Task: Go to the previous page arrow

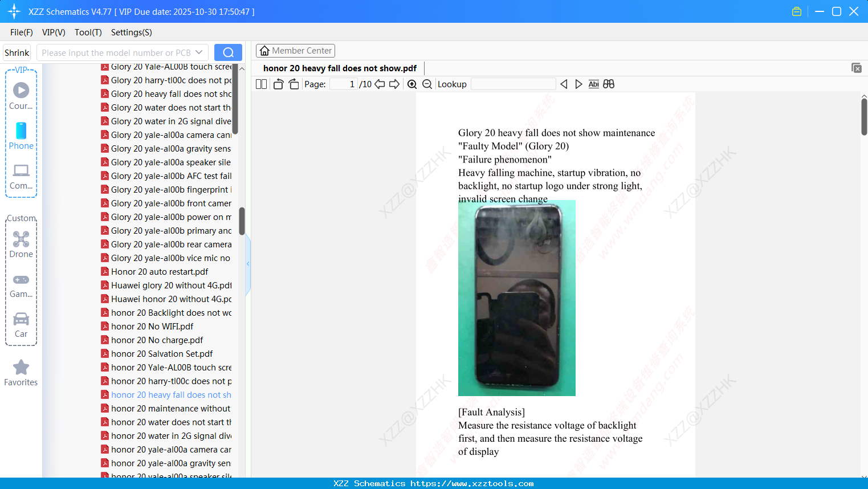Action: point(380,84)
